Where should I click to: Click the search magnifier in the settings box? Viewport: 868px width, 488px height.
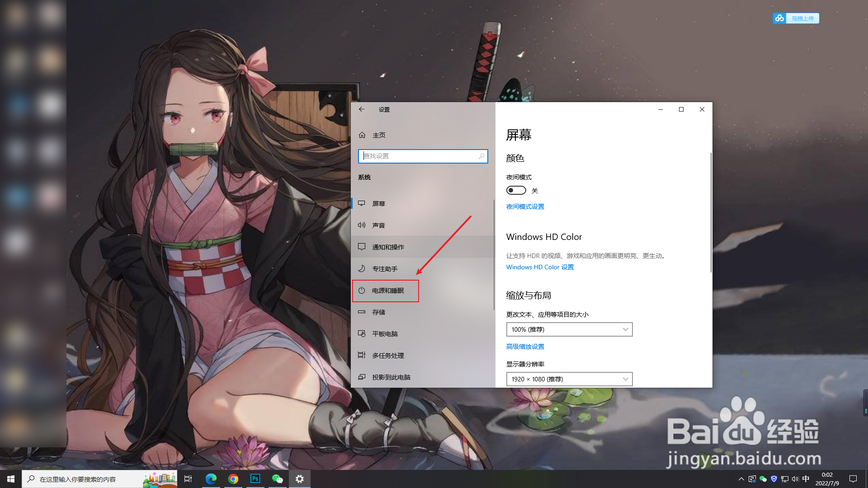[481, 156]
